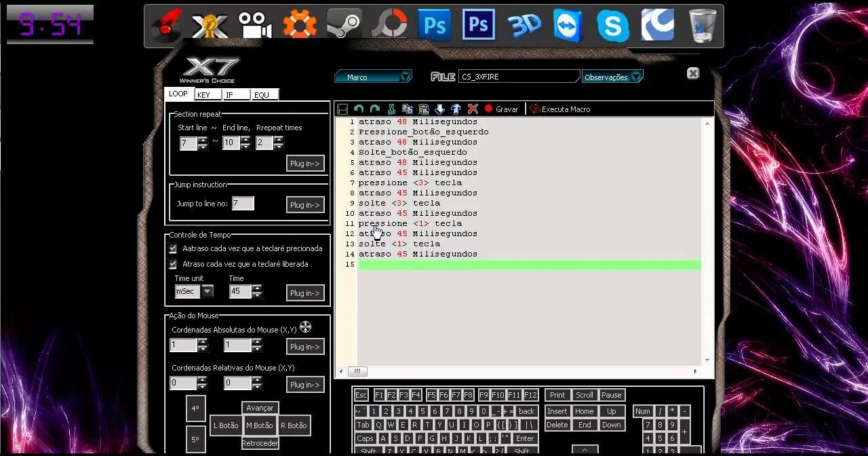This screenshot has width=868, height=456.
Task: Launch Skype from the dock
Action: (612, 26)
